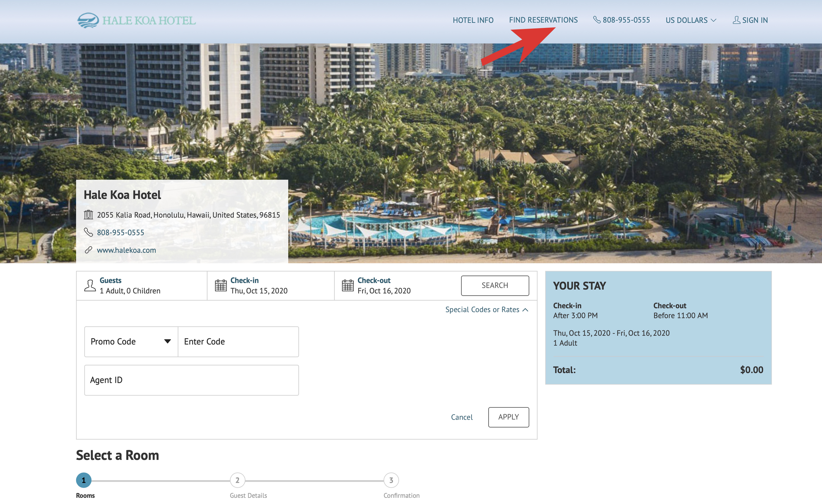Expand Special Codes or Rates section
Image resolution: width=822 pixels, height=504 pixels.
pyautogui.click(x=487, y=310)
